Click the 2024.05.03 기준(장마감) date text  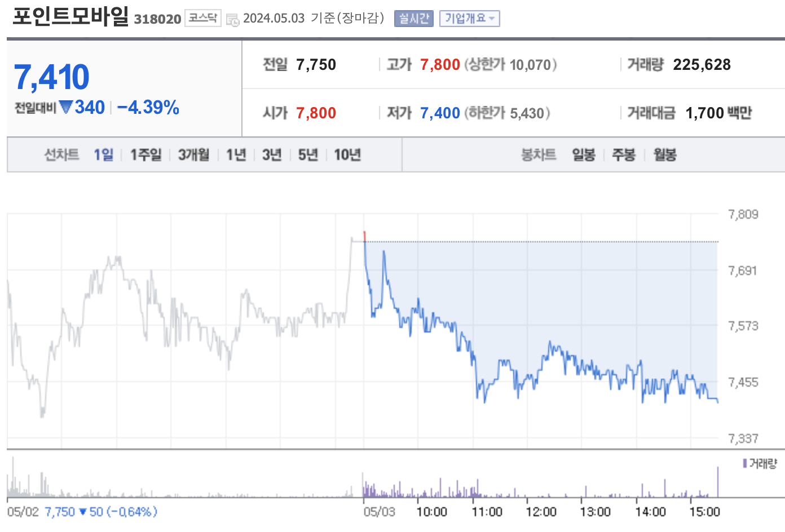click(314, 19)
